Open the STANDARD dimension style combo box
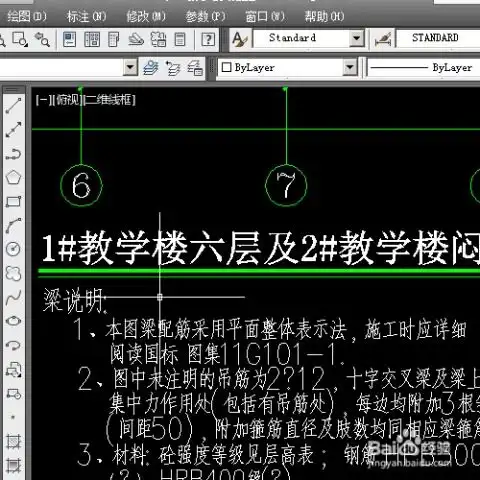This screenshot has height=480, width=480. (x=438, y=39)
